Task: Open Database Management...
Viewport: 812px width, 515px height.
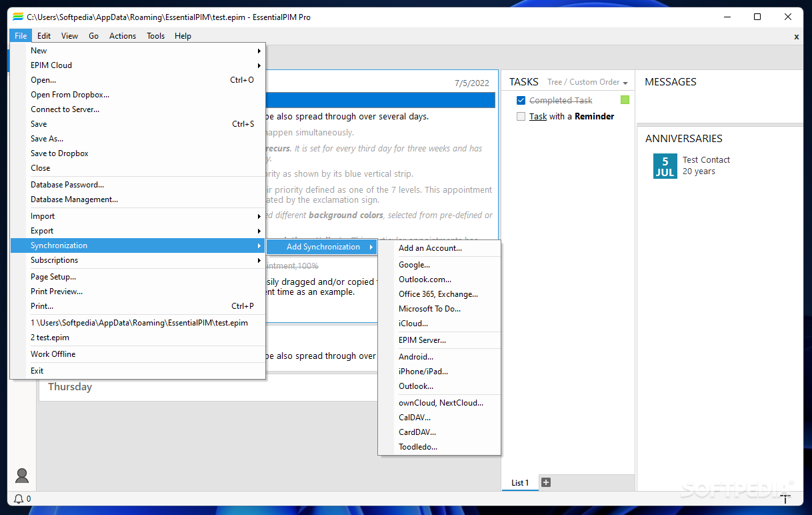Action: point(138,199)
